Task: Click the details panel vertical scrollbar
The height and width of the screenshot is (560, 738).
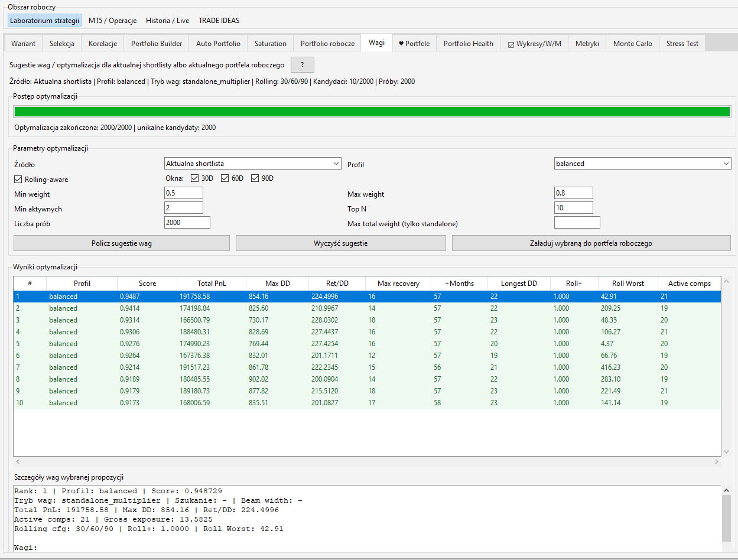Action: (x=726, y=519)
